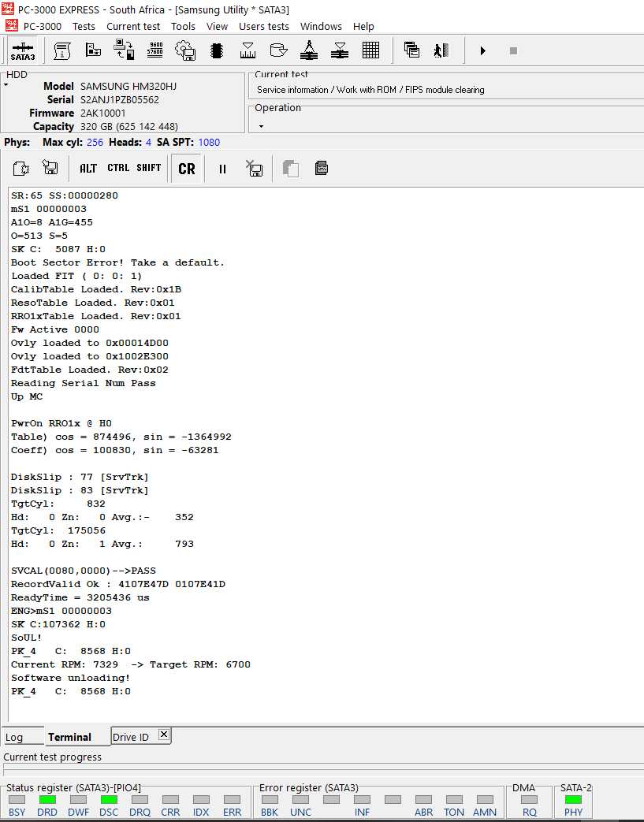Click the green DRD status indicator
The image size is (644, 822).
coord(47,799)
